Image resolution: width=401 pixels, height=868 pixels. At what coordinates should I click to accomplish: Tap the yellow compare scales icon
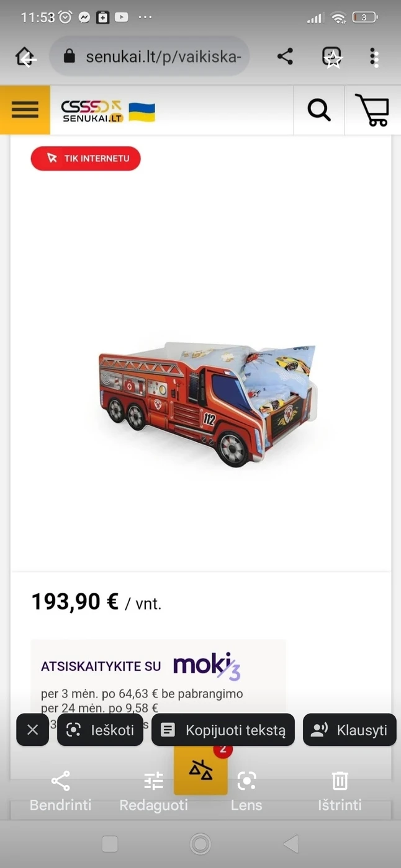200,770
